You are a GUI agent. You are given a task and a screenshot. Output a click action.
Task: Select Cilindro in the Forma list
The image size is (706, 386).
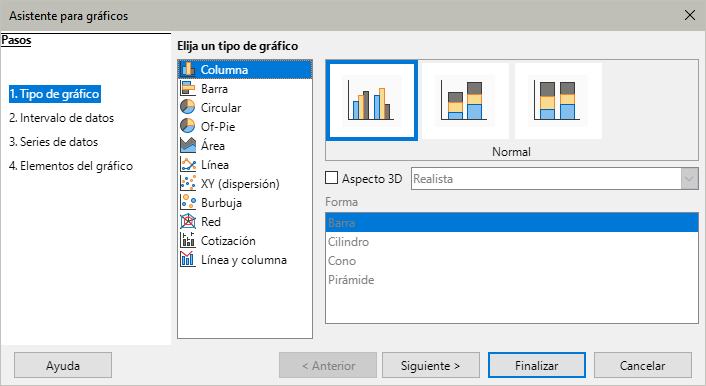coord(512,242)
